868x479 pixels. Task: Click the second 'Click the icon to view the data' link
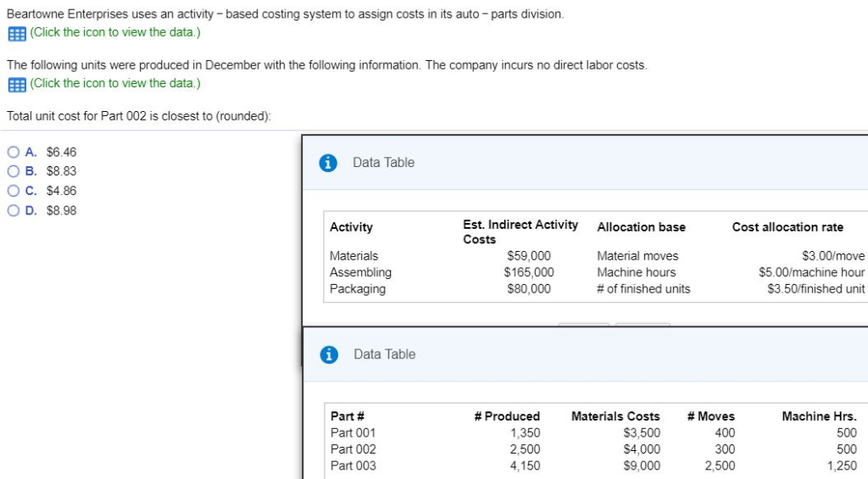point(115,83)
